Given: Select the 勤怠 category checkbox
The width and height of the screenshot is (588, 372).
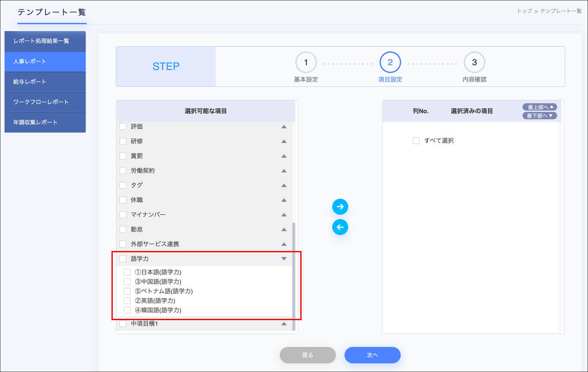Looking at the screenshot, I should point(123,229).
